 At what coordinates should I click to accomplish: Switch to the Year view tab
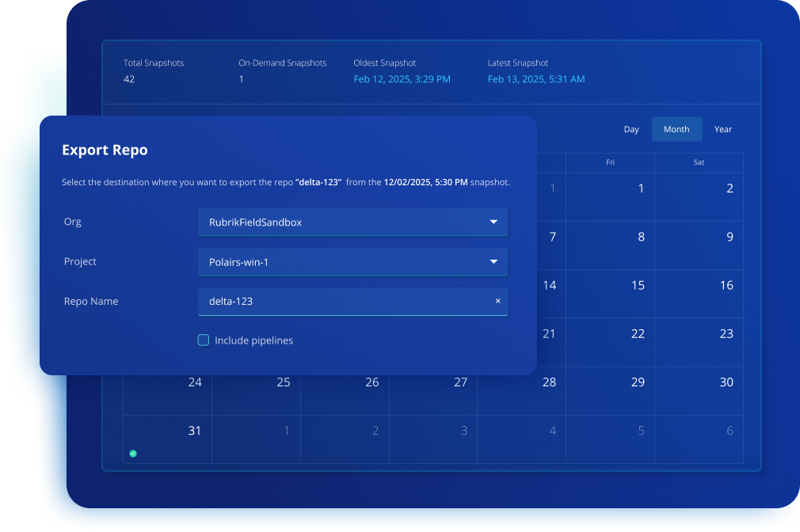coord(722,129)
